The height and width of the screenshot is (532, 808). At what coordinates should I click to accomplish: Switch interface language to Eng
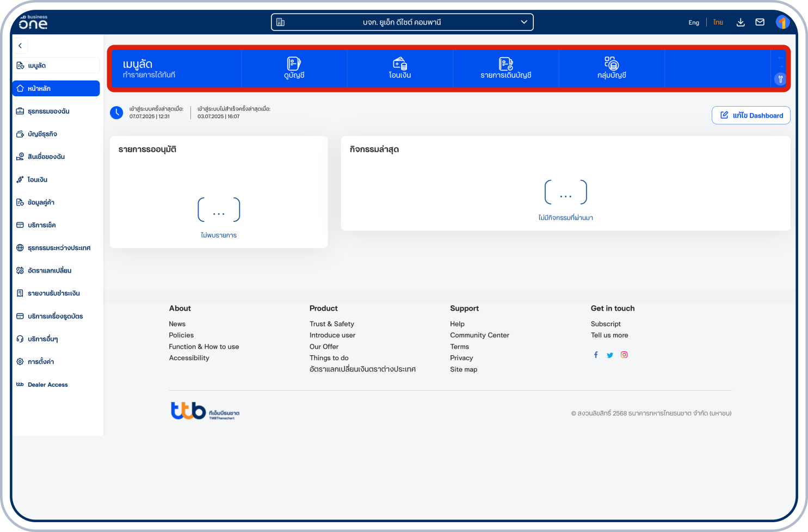pyautogui.click(x=694, y=22)
